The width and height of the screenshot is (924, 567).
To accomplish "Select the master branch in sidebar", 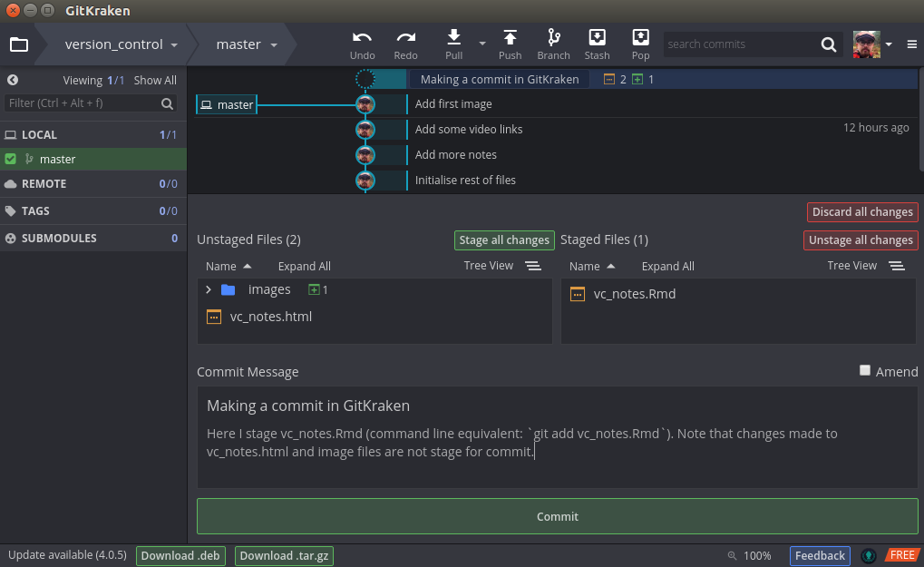I will [93, 159].
